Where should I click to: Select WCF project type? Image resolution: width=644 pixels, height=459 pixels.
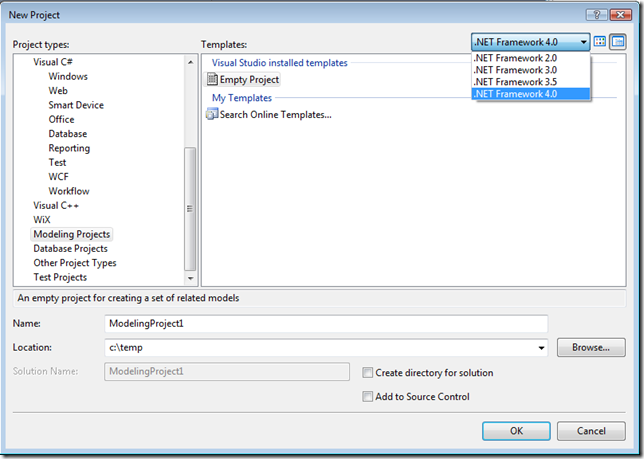(58, 177)
